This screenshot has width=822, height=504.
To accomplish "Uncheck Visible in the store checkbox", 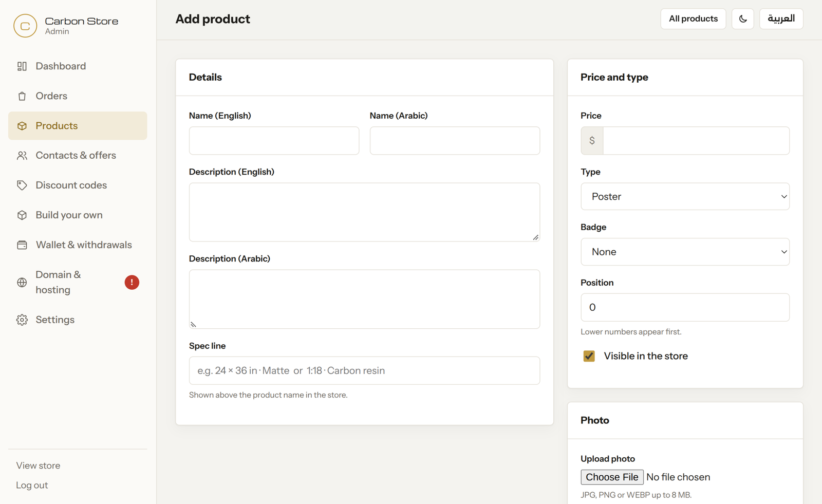I will coord(589,356).
